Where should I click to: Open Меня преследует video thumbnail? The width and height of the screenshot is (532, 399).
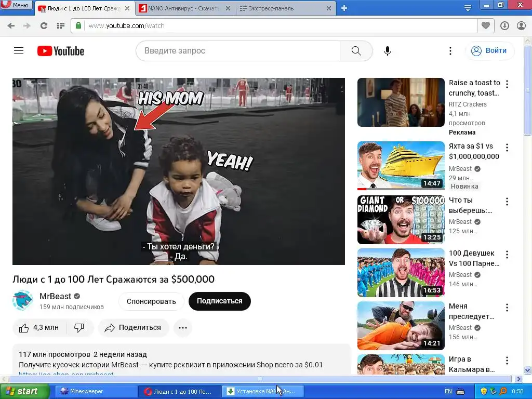[x=401, y=326]
